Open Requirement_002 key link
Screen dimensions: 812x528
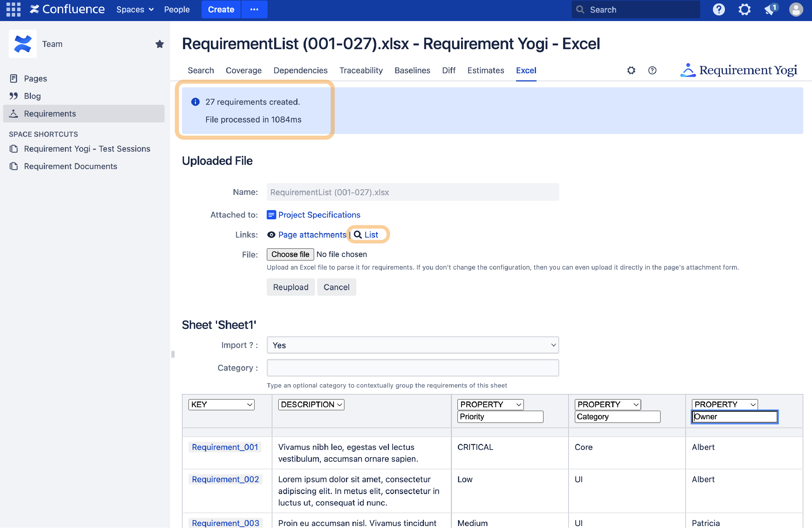coord(225,479)
